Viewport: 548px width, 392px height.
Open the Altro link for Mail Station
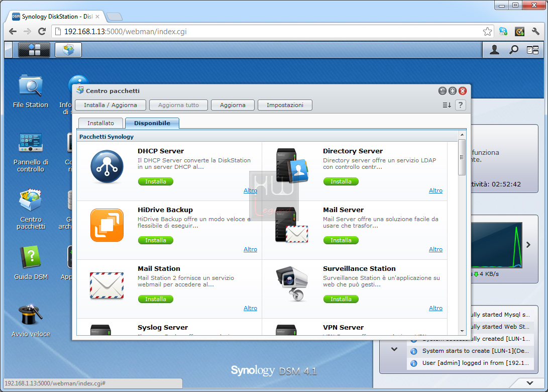[250, 308]
